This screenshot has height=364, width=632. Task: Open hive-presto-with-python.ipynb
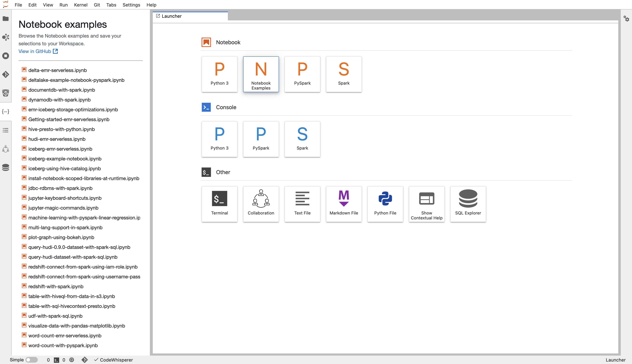pyautogui.click(x=61, y=129)
